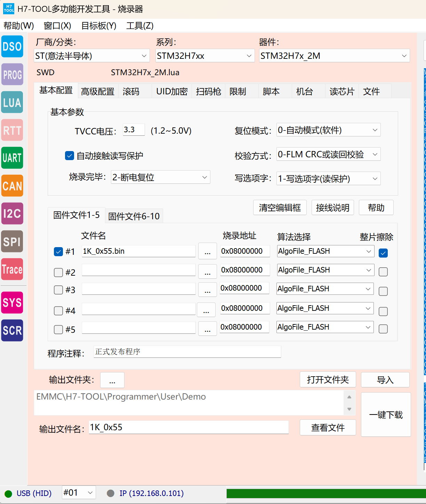426x504 pixels.
Task: Open the I2C module
Action: point(12,213)
